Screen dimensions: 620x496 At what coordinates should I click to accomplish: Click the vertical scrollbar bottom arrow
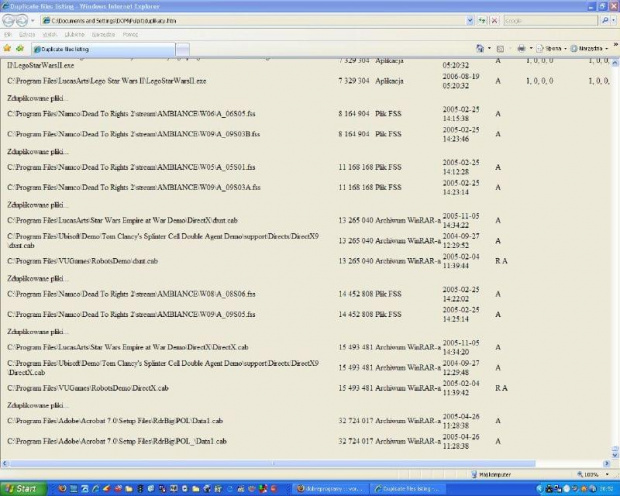coord(615,455)
